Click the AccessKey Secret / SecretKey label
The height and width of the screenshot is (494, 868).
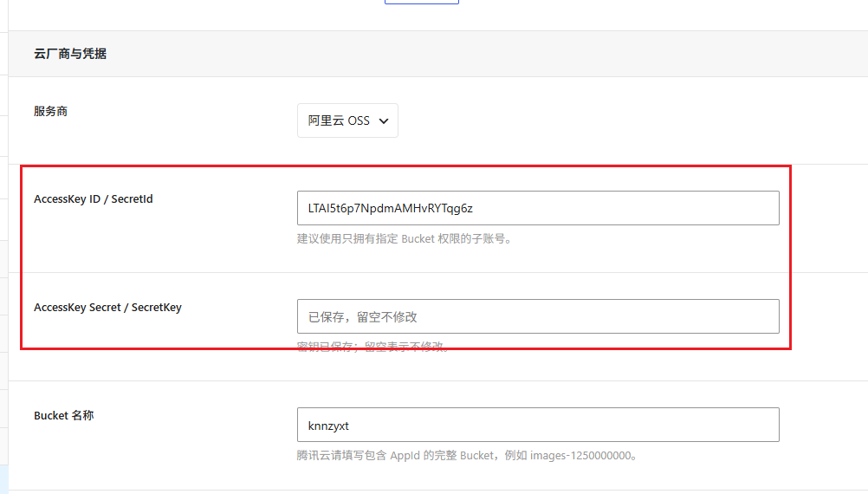pyautogui.click(x=107, y=308)
